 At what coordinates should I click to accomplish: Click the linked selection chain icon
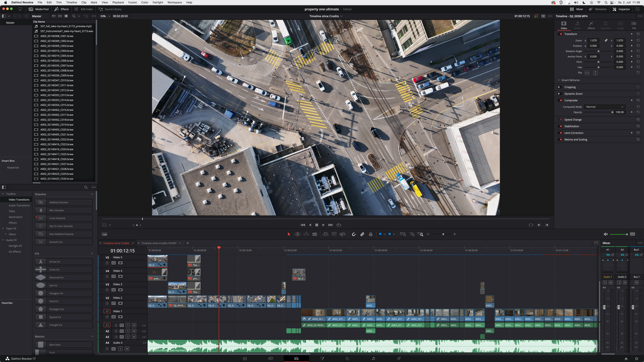(362, 234)
